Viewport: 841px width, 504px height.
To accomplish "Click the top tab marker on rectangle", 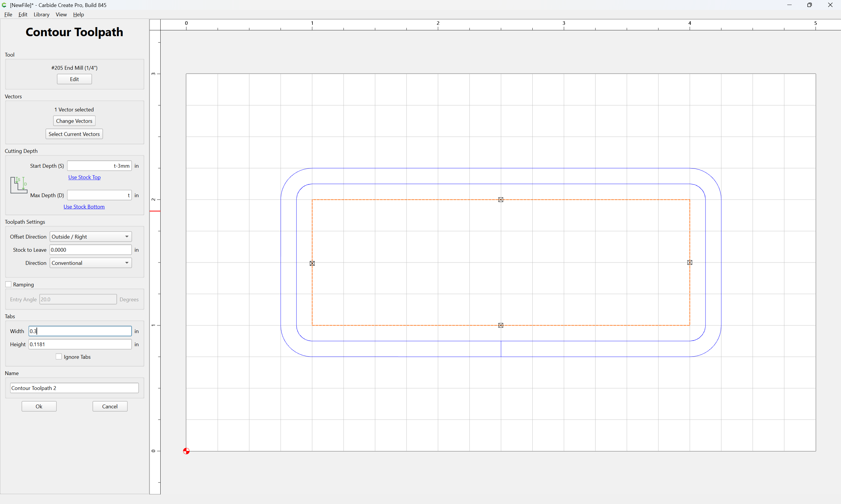I will 501,200.
